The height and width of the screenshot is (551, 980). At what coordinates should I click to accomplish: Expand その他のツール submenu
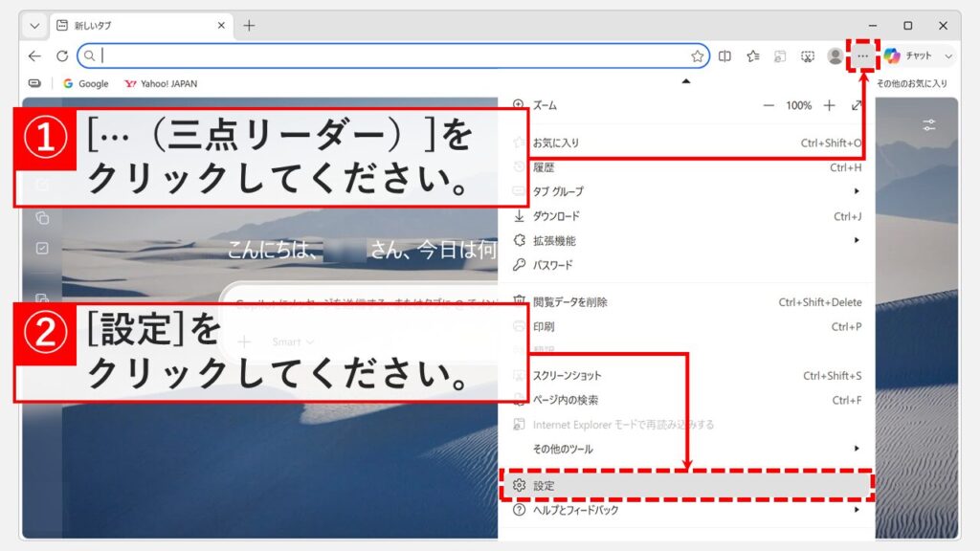[x=687, y=449]
